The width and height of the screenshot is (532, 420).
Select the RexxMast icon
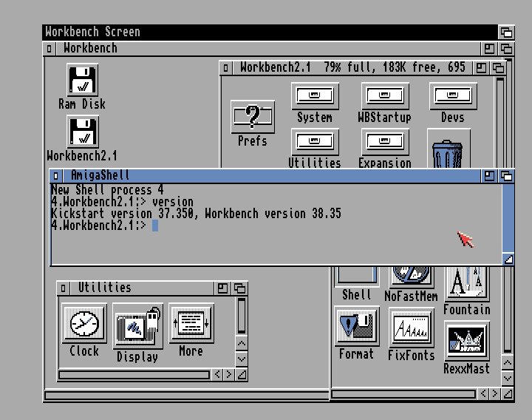point(467,341)
